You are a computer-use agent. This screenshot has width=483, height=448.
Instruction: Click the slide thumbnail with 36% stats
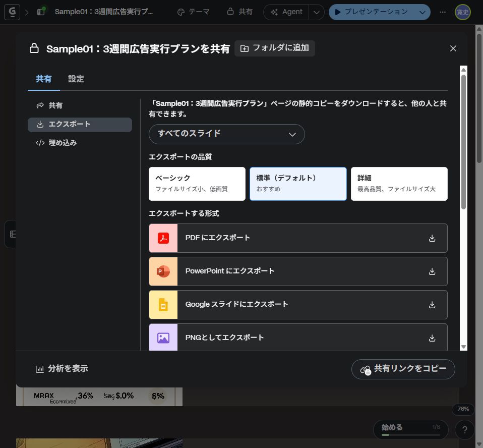click(99, 397)
